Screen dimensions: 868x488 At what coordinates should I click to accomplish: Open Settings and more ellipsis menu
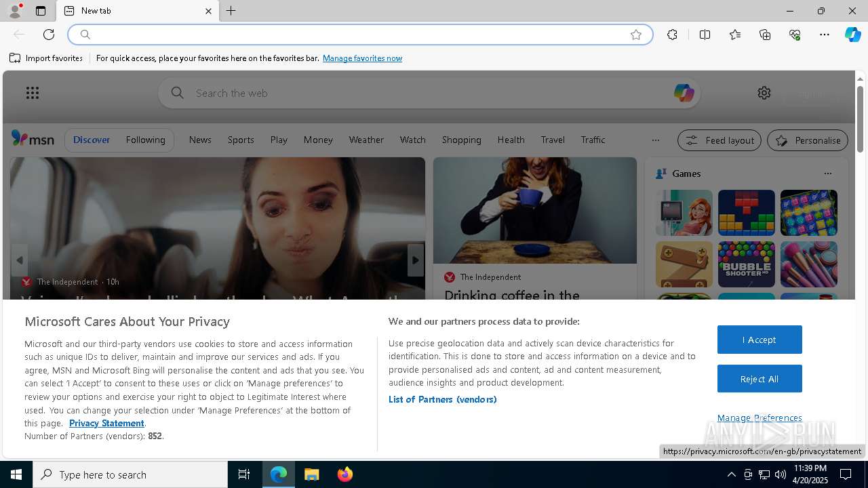coord(825,35)
